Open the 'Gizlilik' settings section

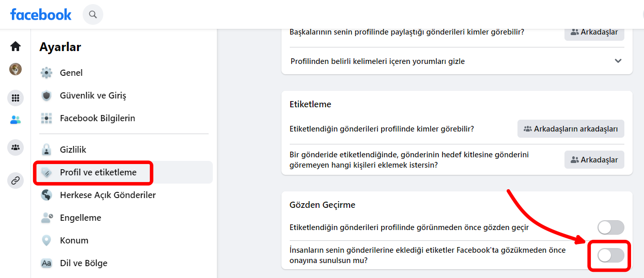point(73,150)
